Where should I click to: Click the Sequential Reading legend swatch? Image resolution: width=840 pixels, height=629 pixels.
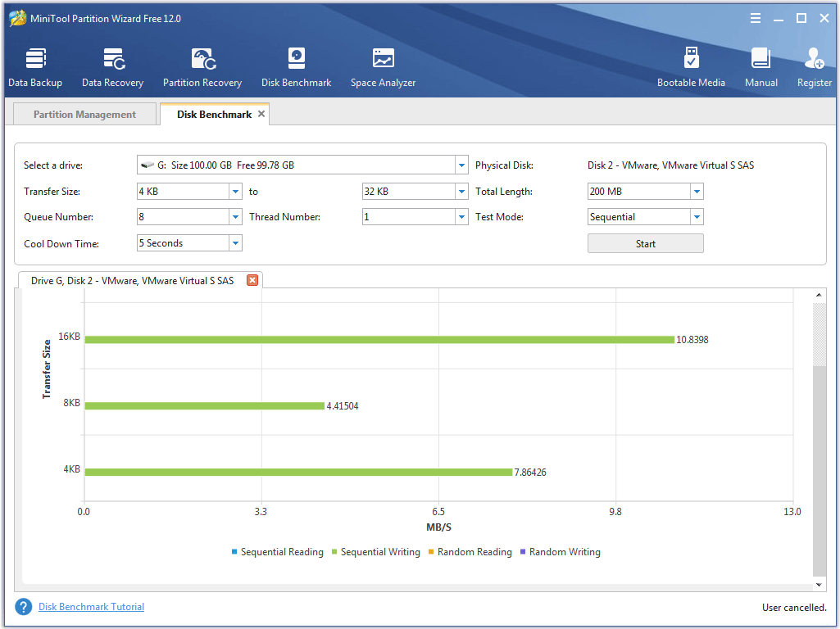[x=234, y=551]
